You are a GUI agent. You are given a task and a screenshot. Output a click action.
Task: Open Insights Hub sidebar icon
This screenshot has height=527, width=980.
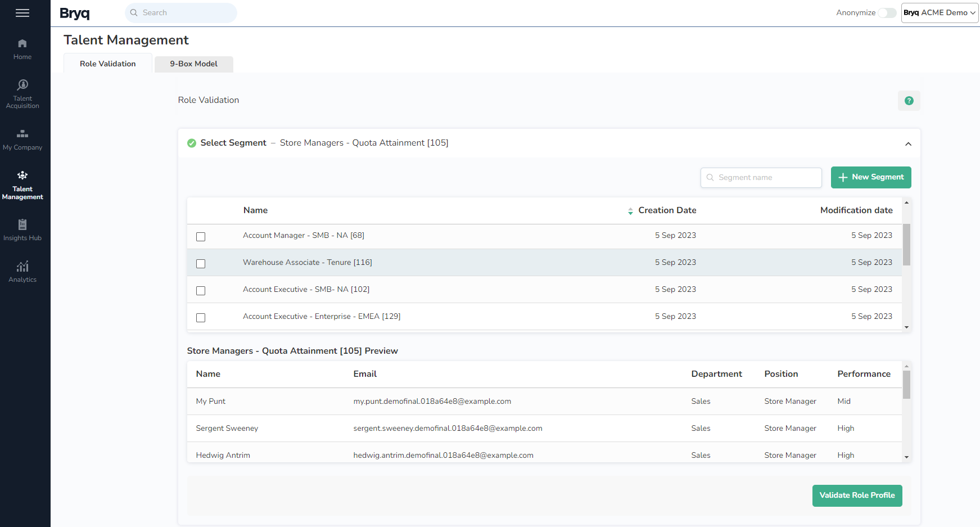point(22,230)
